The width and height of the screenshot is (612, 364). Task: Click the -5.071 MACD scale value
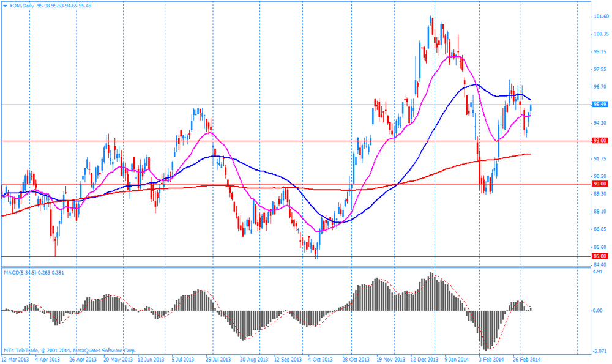600,351
